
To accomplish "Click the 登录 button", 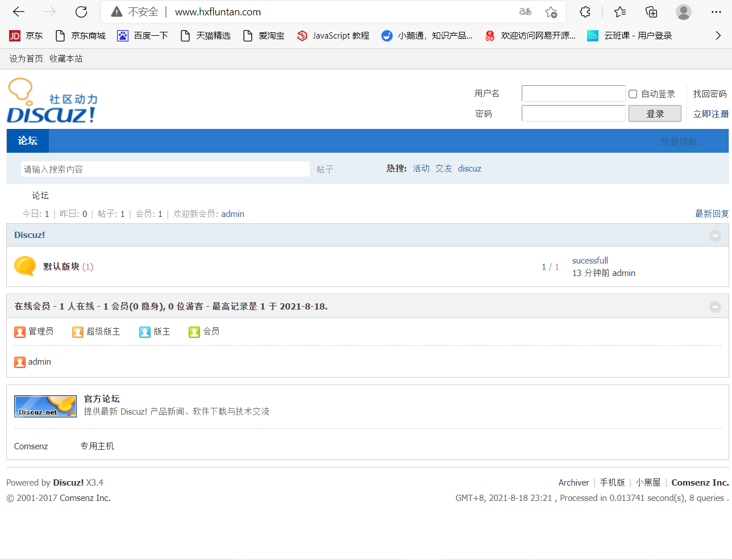I will [655, 114].
